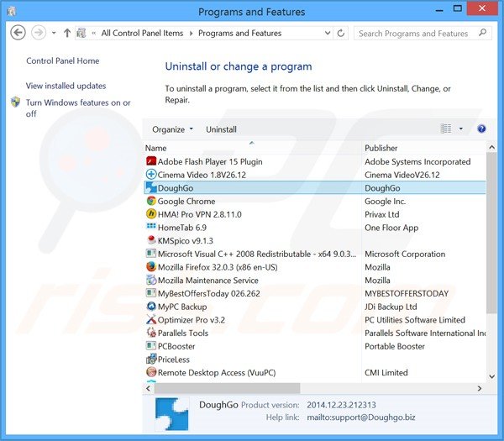The height and width of the screenshot is (441, 504).
Task: Open Turn Windows features on or off
Action: (x=77, y=108)
